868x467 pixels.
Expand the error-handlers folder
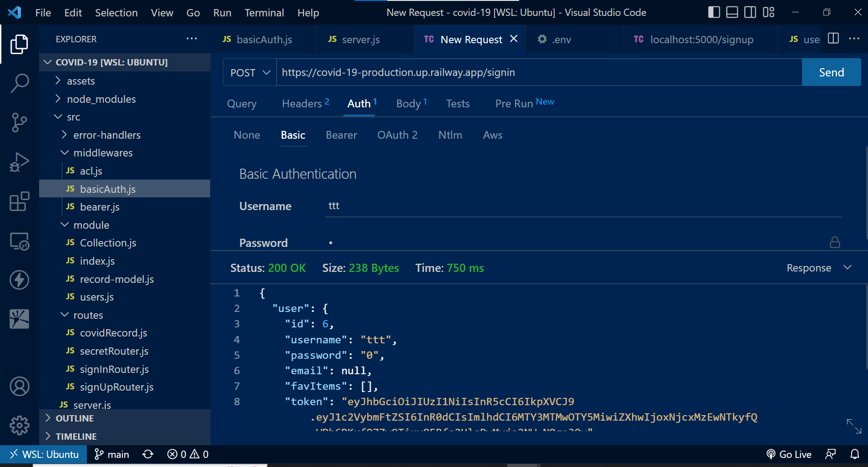[x=125, y=135]
